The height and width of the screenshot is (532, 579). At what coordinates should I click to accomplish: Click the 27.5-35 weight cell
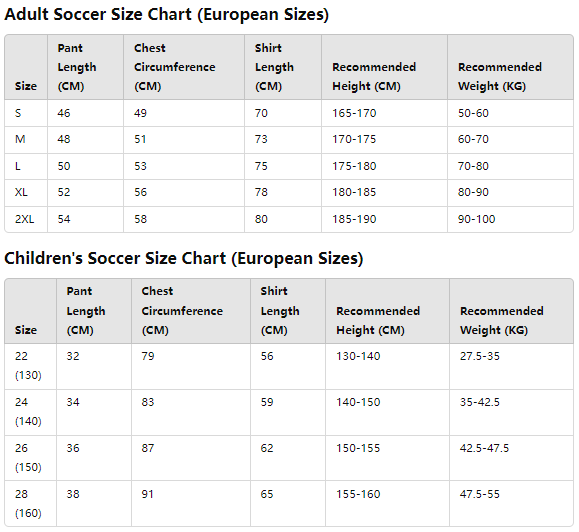511,366
